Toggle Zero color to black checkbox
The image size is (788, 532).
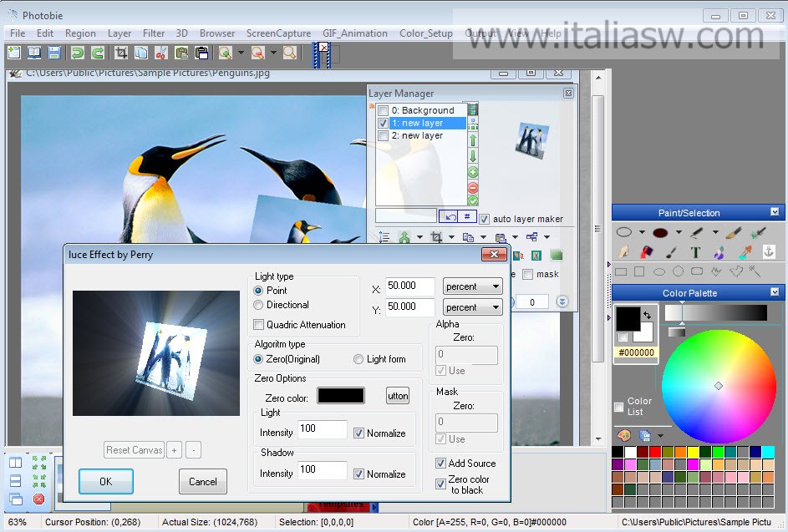click(440, 484)
